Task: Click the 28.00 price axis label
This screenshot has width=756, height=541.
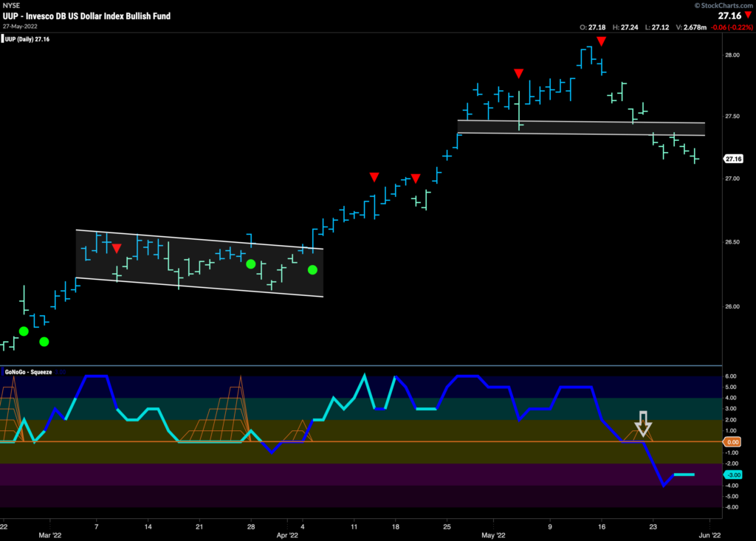Action: [x=732, y=55]
